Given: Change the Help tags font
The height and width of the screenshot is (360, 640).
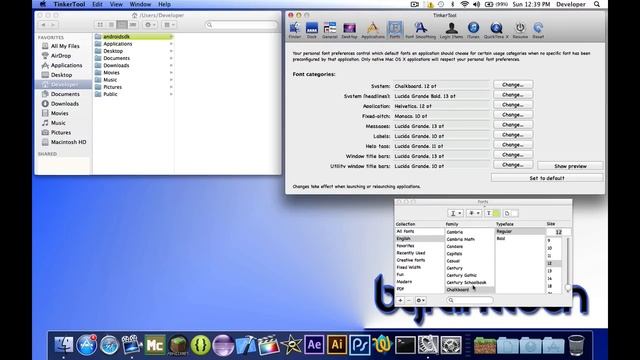Looking at the screenshot, I should [513, 145].
